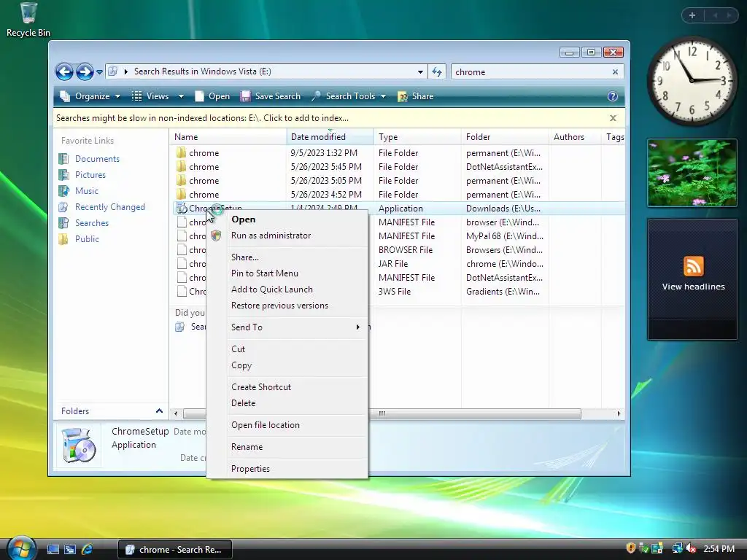Click the ChromeSetup installer preview icon

pyautogui.click(x=79, y=446)
